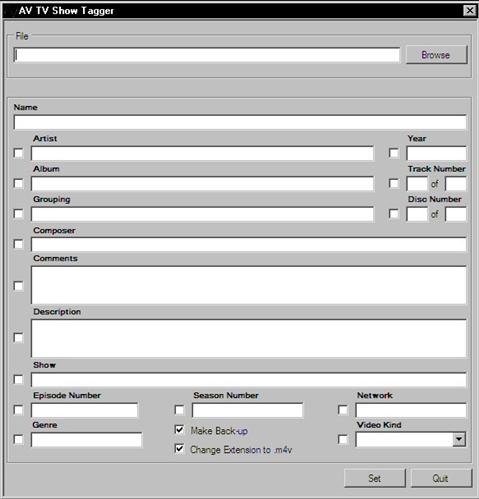Enable the Description checkbox
Viewport: 479px width, 499px height.
[x=19, y=338]
